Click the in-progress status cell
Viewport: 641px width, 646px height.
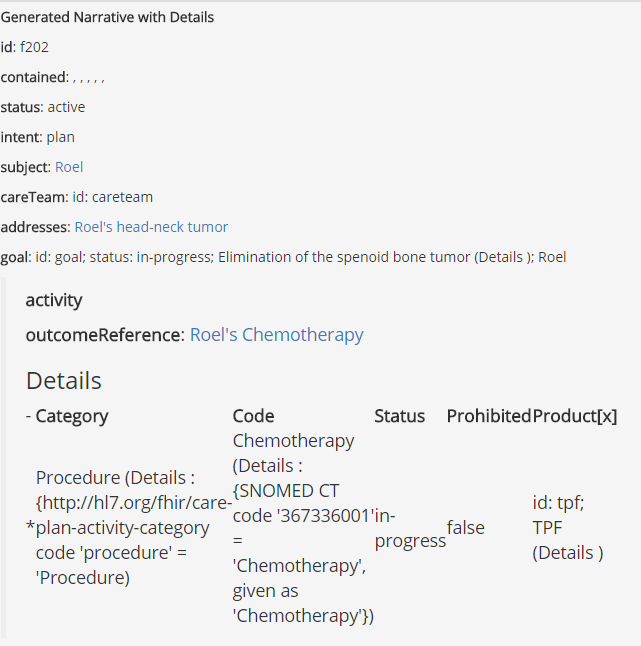pos(410,528)
